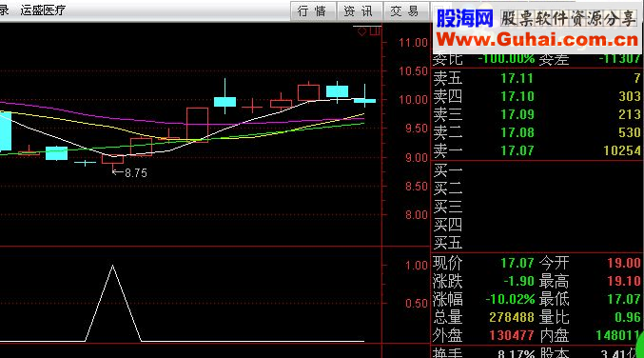This screenshot has height=358, width=644.
Task: Click the large red candle crossing the moving averages
Action: (x=197, y=125)
